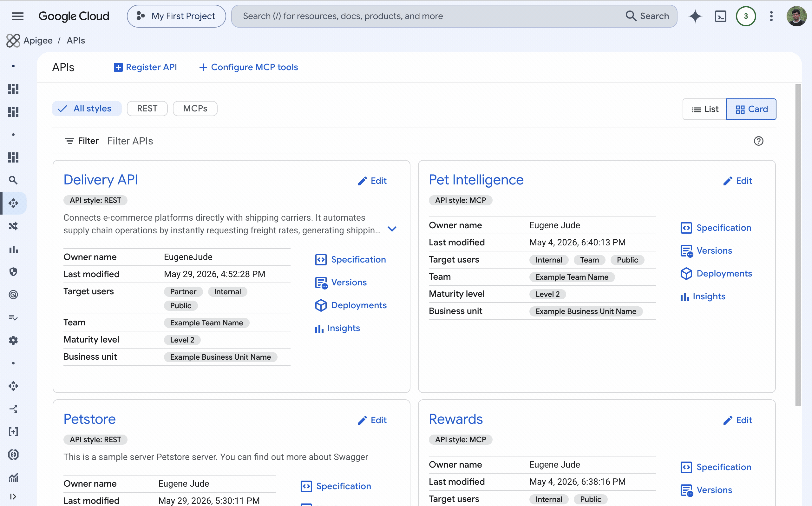Open Pet Intelligence Specification link
Viewport: 812px width, 506px height.
[x=716, y=228]
